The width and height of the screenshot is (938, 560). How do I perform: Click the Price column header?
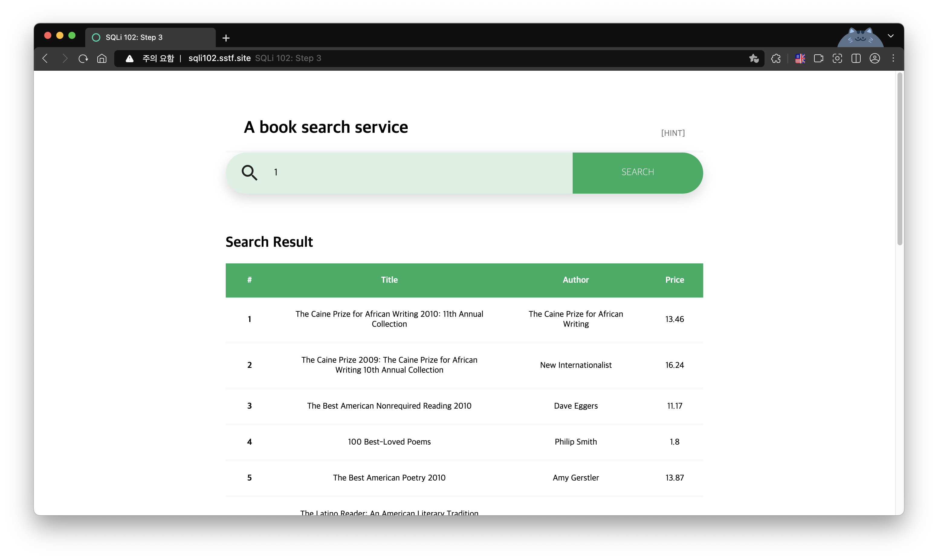tap(674, 280)
